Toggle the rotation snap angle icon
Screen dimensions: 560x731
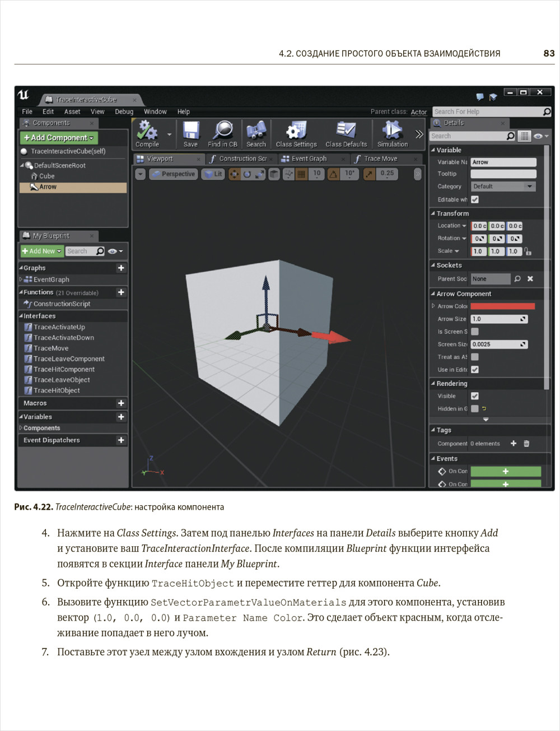click(334, 174)
